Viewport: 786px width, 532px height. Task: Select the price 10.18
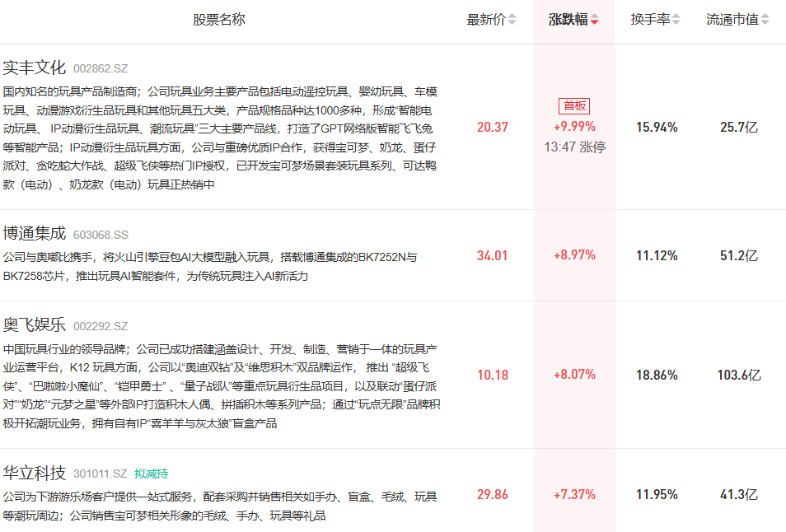pos(492,375)
